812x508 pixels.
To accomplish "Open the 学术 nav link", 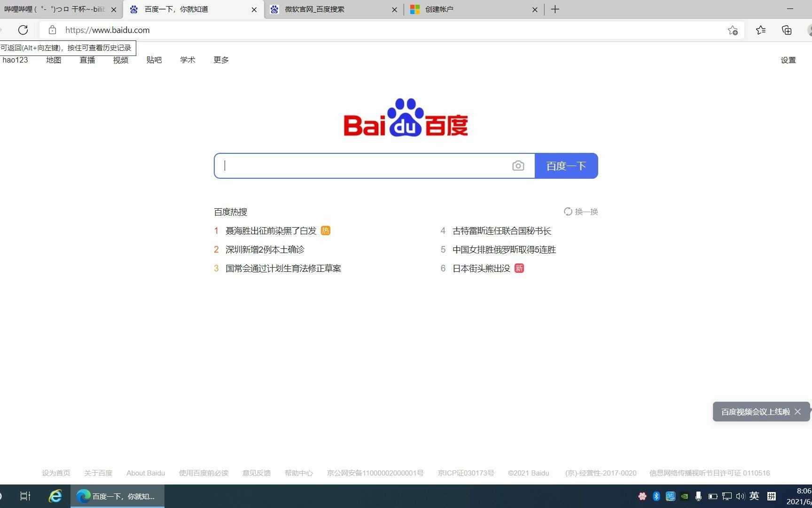I will coord(187,60).
